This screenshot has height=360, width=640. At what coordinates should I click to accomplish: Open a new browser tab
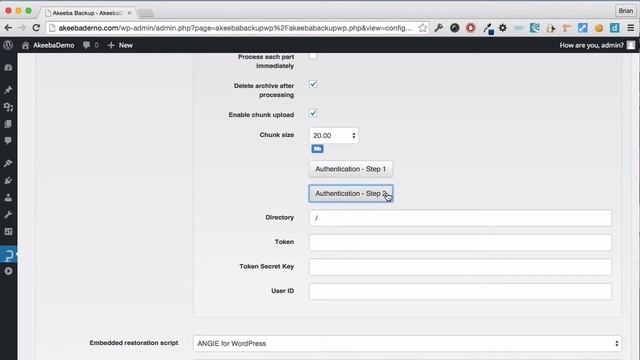tap(146, 13)
